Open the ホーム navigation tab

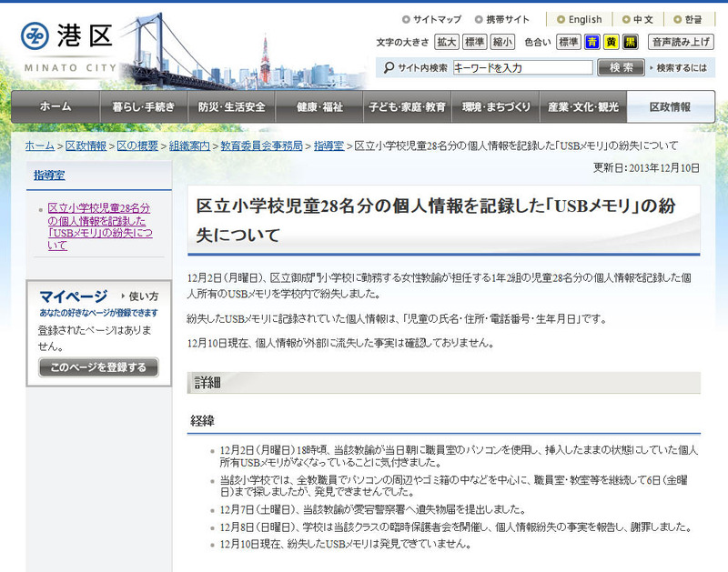tap(56, 107)
